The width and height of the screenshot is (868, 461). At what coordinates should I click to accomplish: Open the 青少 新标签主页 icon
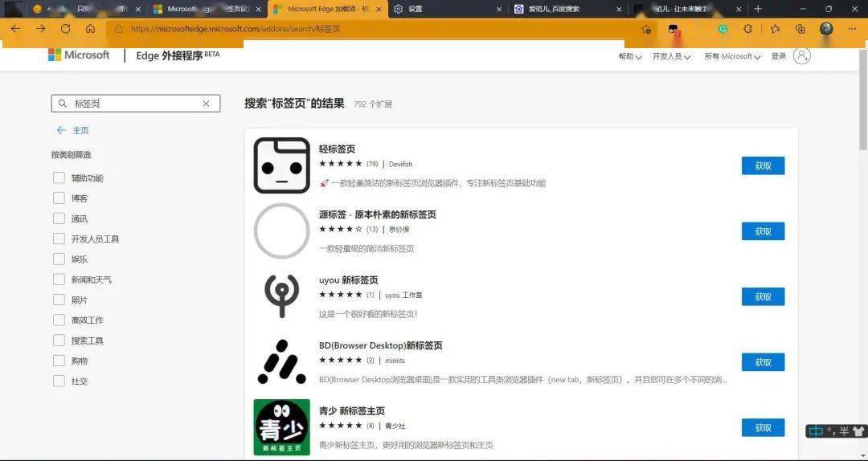pyautogui.click(x=282, y=427)
